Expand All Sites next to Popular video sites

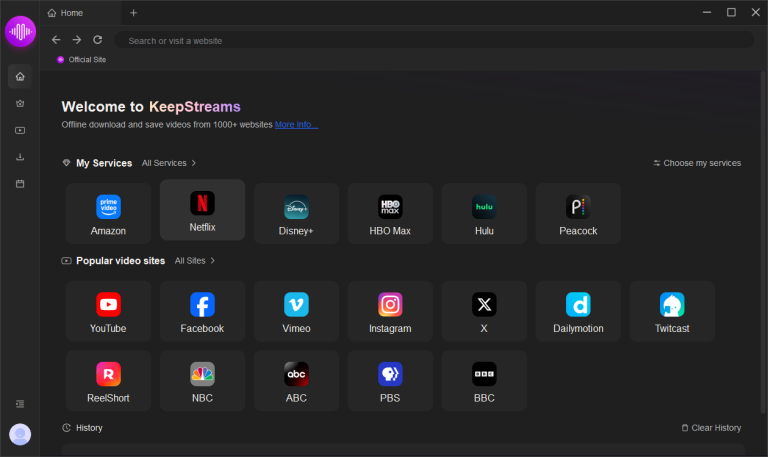point(195,261)
